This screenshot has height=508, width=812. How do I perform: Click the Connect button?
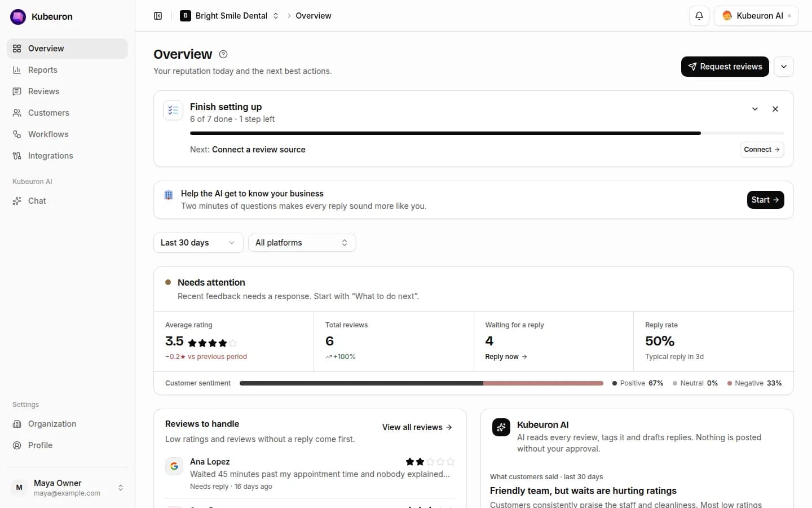click(762, 150)
